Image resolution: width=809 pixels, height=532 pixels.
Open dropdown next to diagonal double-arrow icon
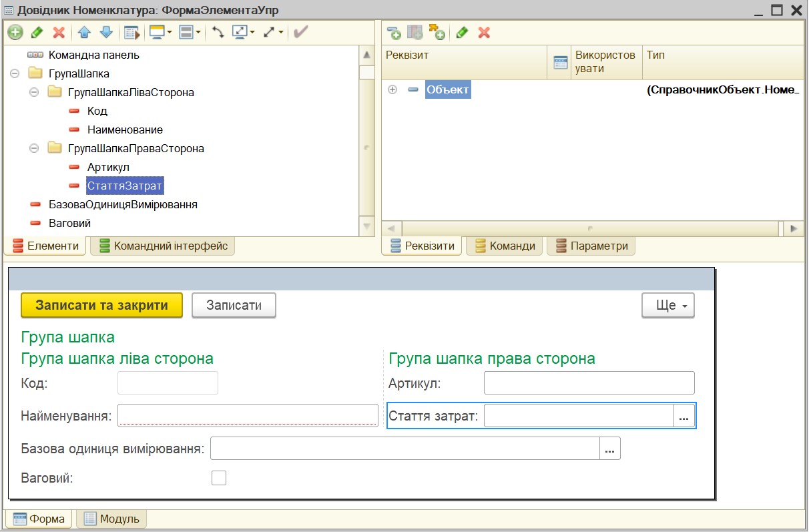[282, 32]
